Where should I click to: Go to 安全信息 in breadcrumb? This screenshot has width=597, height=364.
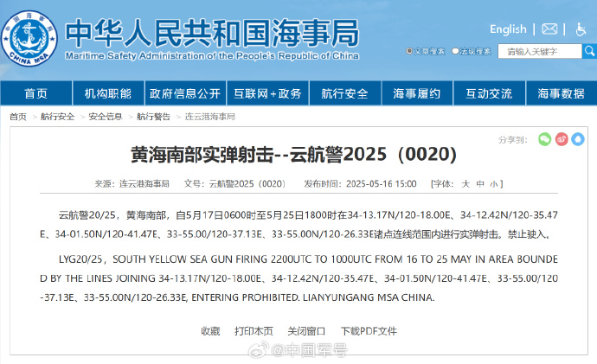pyautogui.click(x=106, y=117)
